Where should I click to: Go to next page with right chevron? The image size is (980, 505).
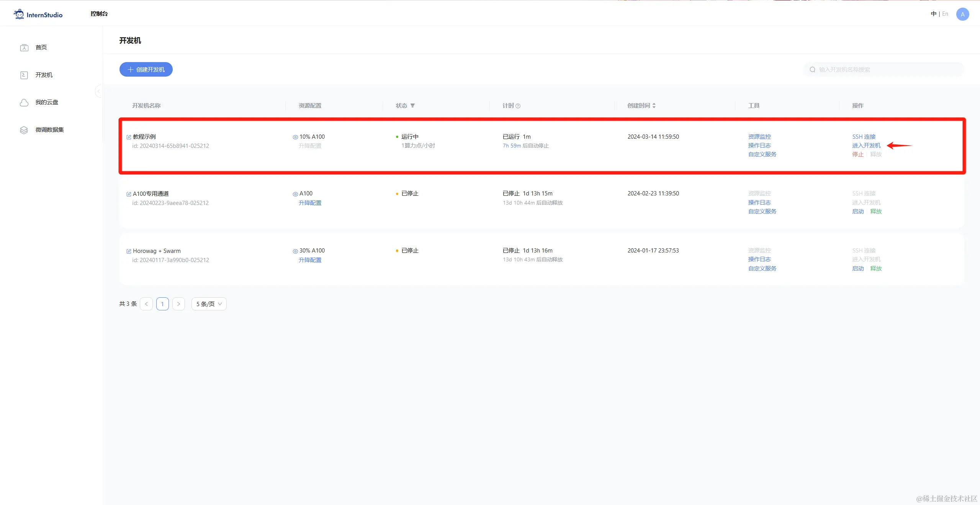(x=178, y=304)
